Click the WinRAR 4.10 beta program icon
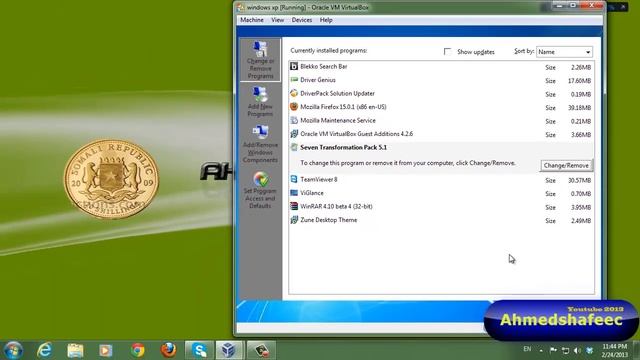The width and height of the screenshot is (640, 360). click(x=294, y=207)
